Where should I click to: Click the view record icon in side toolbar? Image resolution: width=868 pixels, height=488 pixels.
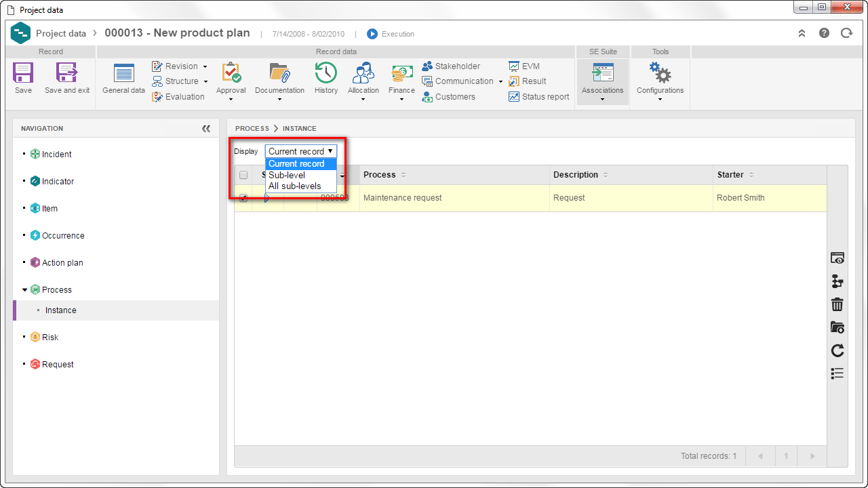pyautogui.click(x=837, y=258)
